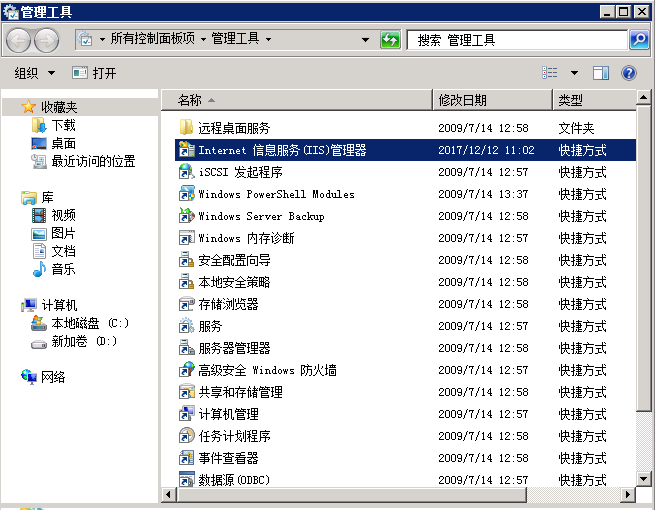Open the 远程桌面服务 folder icon
The height and width of the screenshot is (510, 655).
click(x=186, y=127)
